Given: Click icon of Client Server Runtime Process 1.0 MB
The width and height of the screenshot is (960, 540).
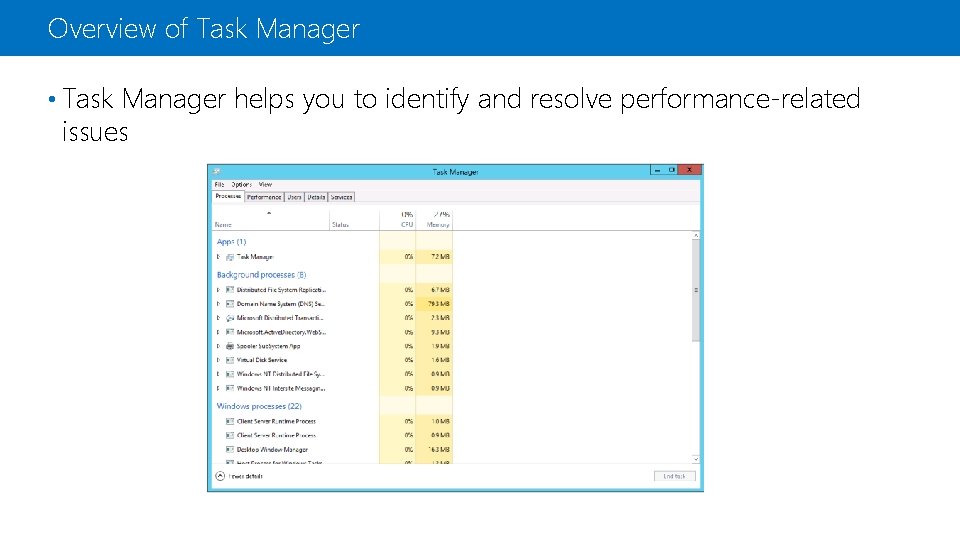Looking at the screenshot, I should point(230,421).
